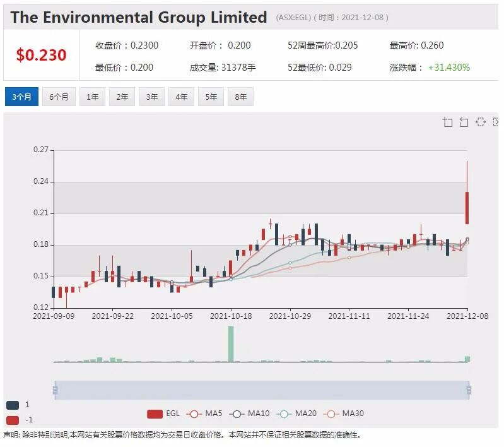Screen dimensions: 504x447
Task: Select the 2年 range tab
Action: coord(122,97)
